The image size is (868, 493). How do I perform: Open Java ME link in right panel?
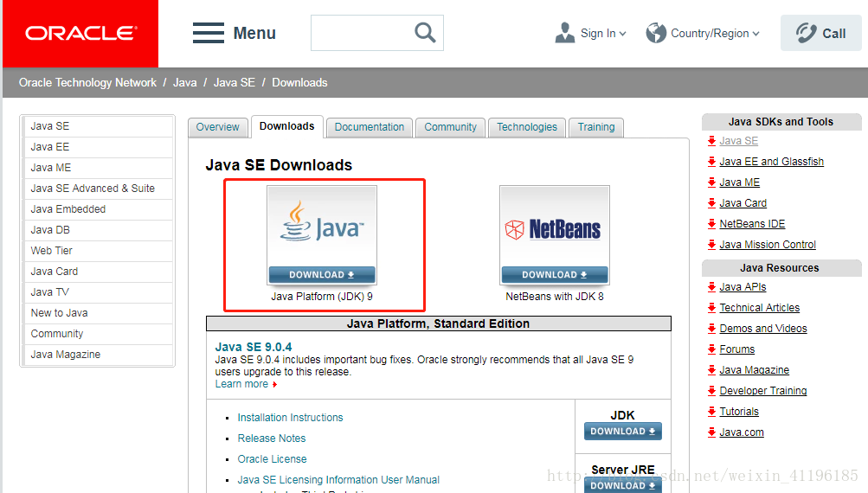coord(740,182)
